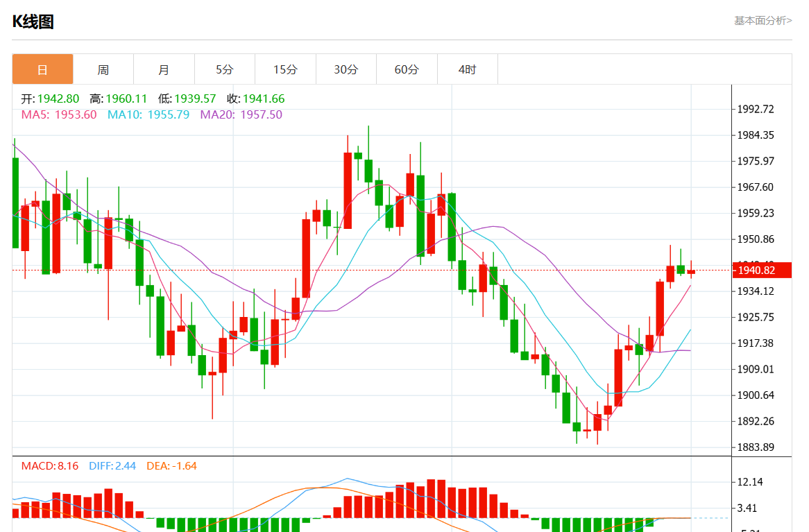Screen dimensions: 809x532
Task: Click the 1975.97 price axis label
Action: pos(756,161)
